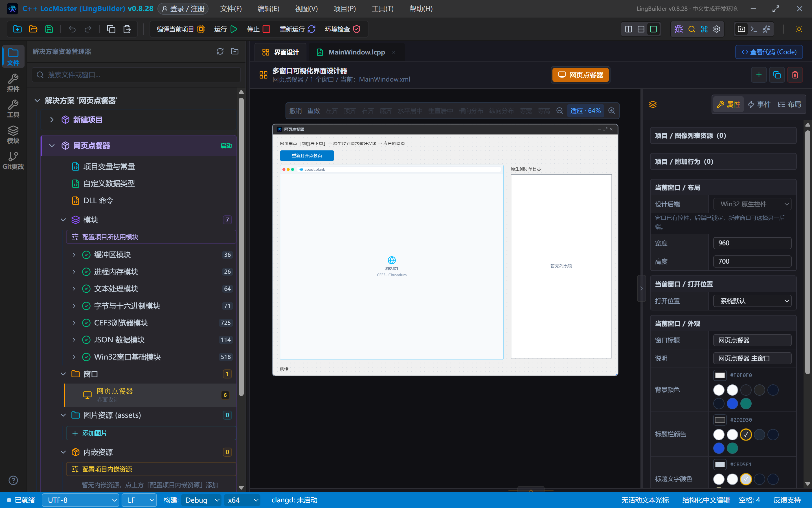Viewport: 812px width, 508px height.
Task: Pick the blue 背景颜色 swatch
Action: 732,404
